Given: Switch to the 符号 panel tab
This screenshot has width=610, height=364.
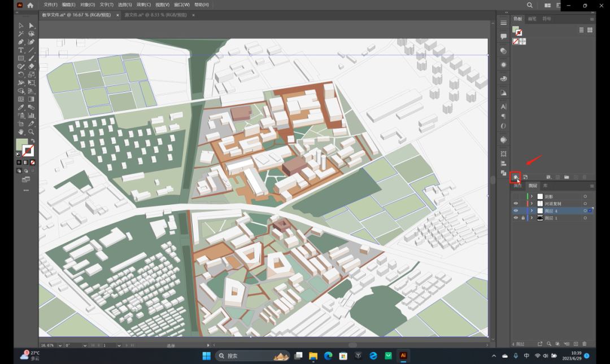Looking at the screenshot, I should [x=547, y=19].
